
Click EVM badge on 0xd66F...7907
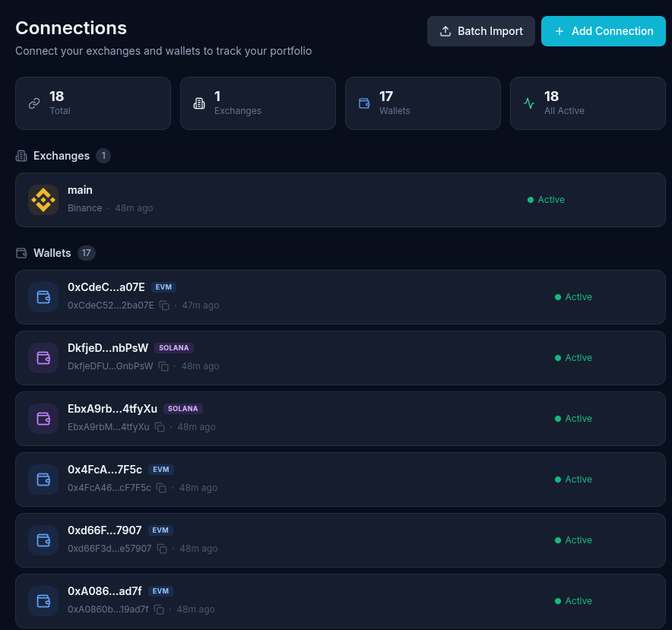160,530
